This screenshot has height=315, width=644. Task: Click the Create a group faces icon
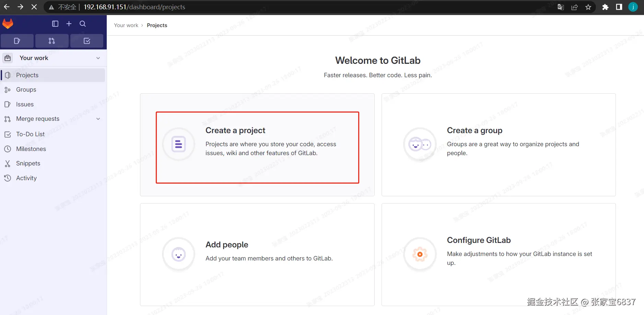click(420, 144)
